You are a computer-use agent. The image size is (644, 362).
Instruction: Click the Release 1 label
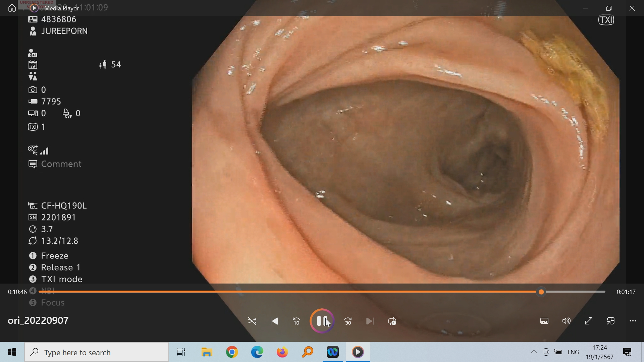tap(61, 267)
